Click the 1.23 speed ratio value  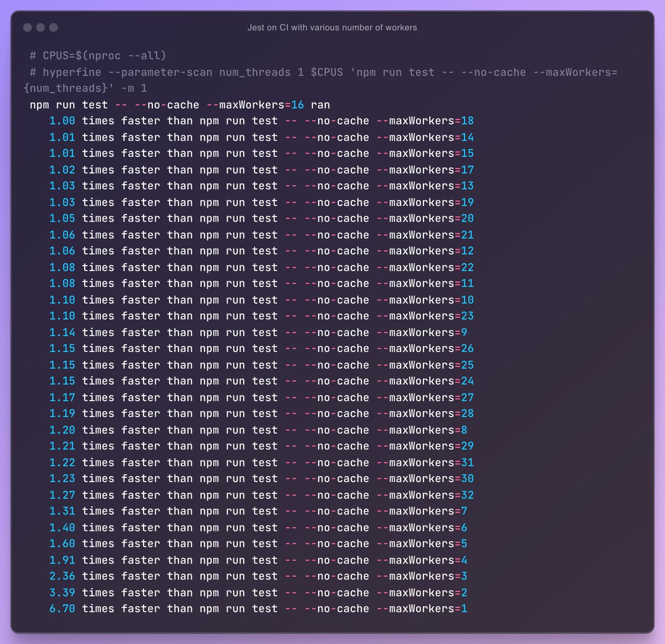point(62,479)
